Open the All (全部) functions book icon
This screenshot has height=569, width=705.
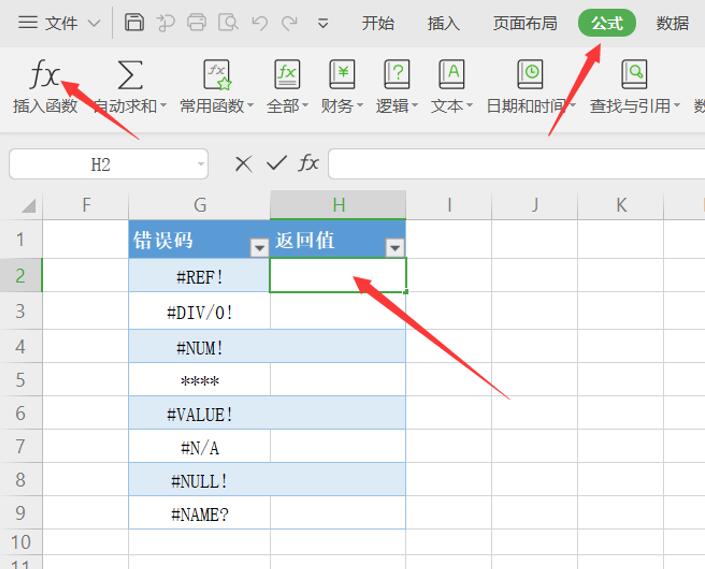tap(287, 75)
